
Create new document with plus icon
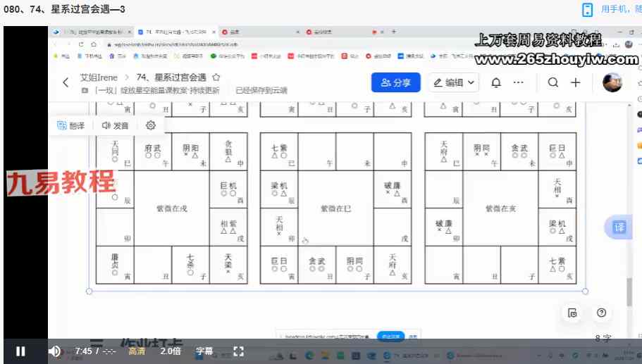(x=575, y=82)
